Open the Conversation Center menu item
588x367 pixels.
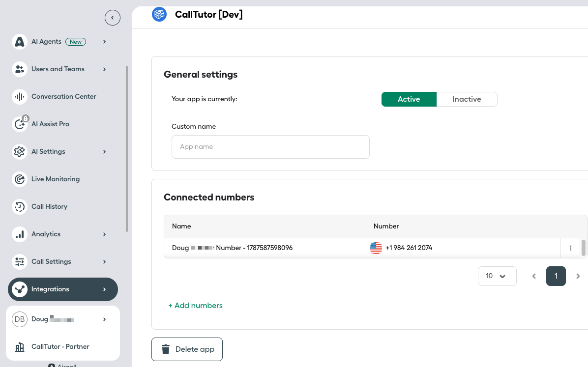[x=64, y=97]
